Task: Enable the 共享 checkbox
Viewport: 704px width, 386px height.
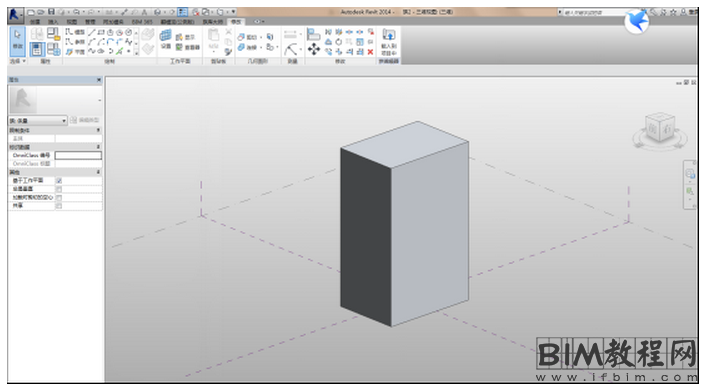Action: [x=59, y=206]
